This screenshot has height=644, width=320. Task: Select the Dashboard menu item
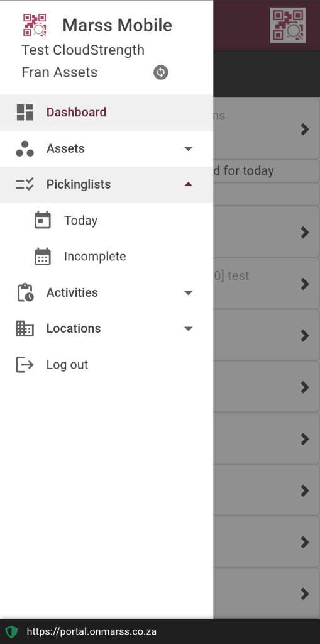[106, 113]
